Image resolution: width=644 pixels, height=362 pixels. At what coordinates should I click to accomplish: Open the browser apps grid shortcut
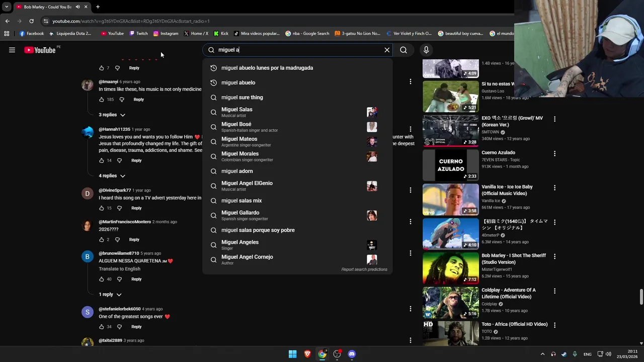coord(7,34)
